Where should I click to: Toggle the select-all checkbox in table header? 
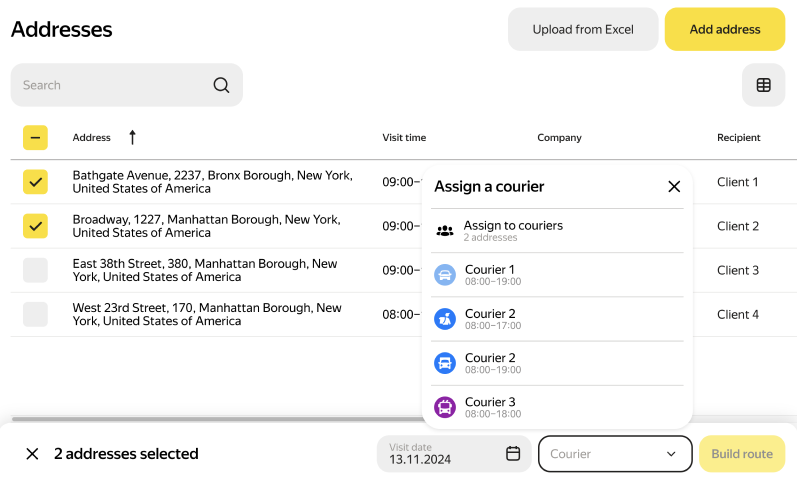click(x=36, y=138)
